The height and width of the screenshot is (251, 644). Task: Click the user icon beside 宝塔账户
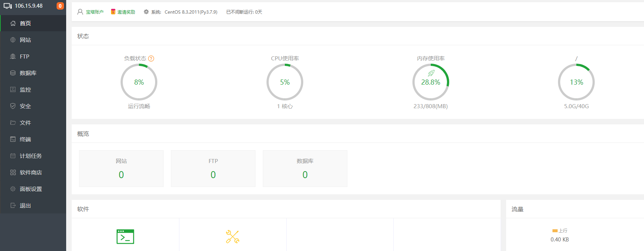coord(80,12)
